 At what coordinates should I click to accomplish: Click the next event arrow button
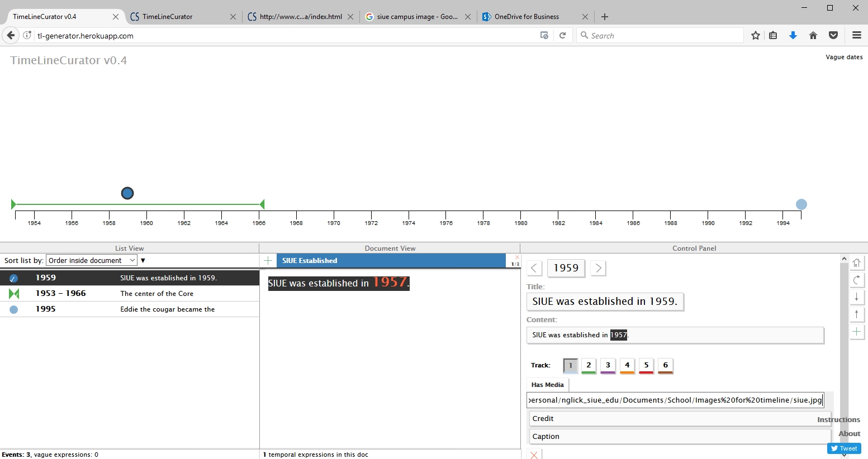598,269
